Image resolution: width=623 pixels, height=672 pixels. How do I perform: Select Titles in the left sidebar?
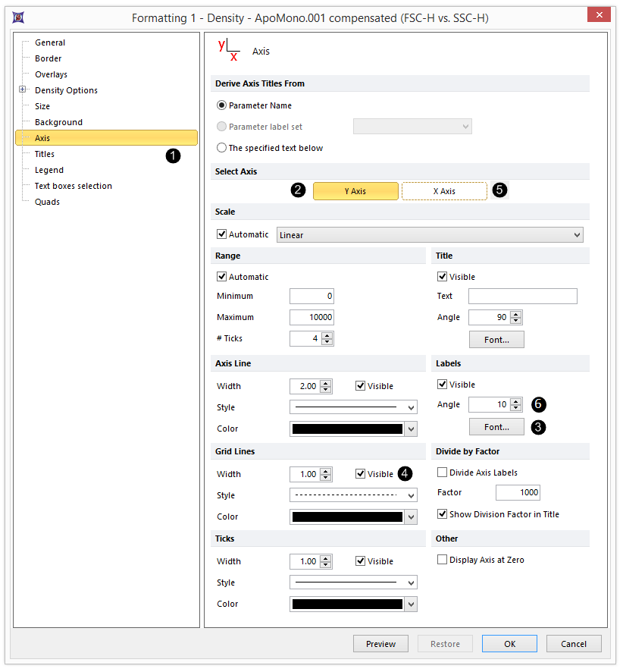point(44,153)
